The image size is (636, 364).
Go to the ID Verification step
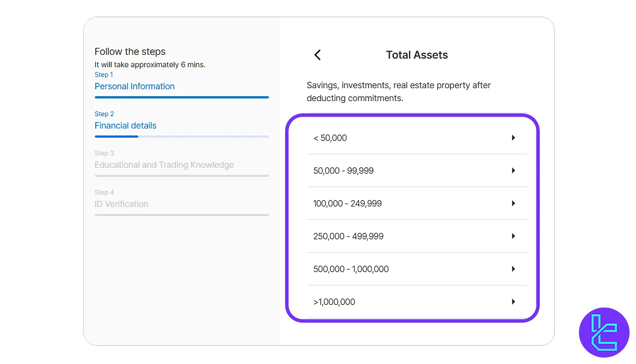click(x=122, y=204)
